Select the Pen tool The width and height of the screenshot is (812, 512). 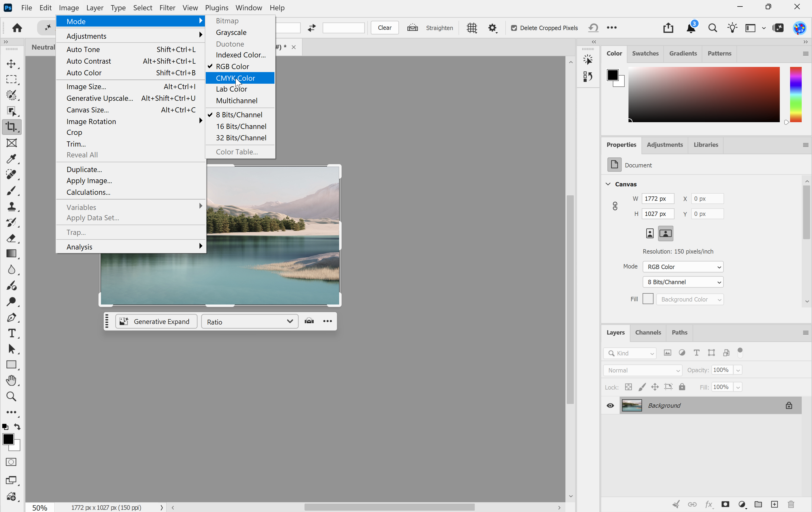(11, 317)
